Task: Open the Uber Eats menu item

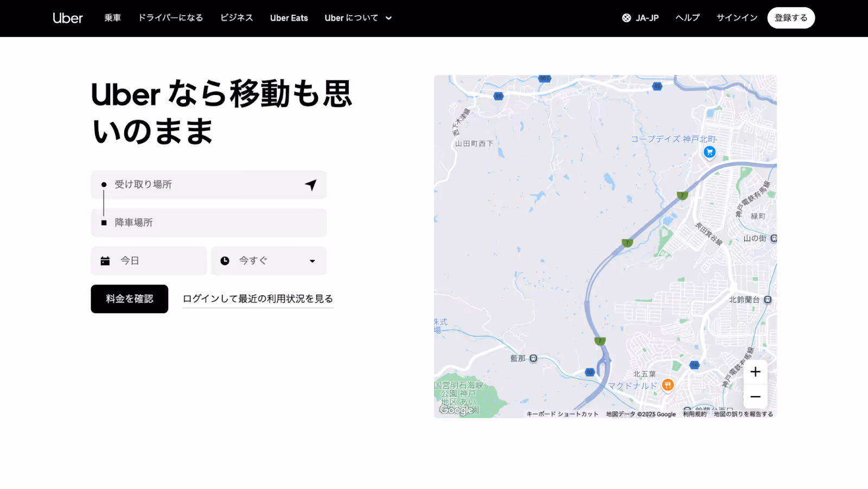Action: tap(289, 18)
